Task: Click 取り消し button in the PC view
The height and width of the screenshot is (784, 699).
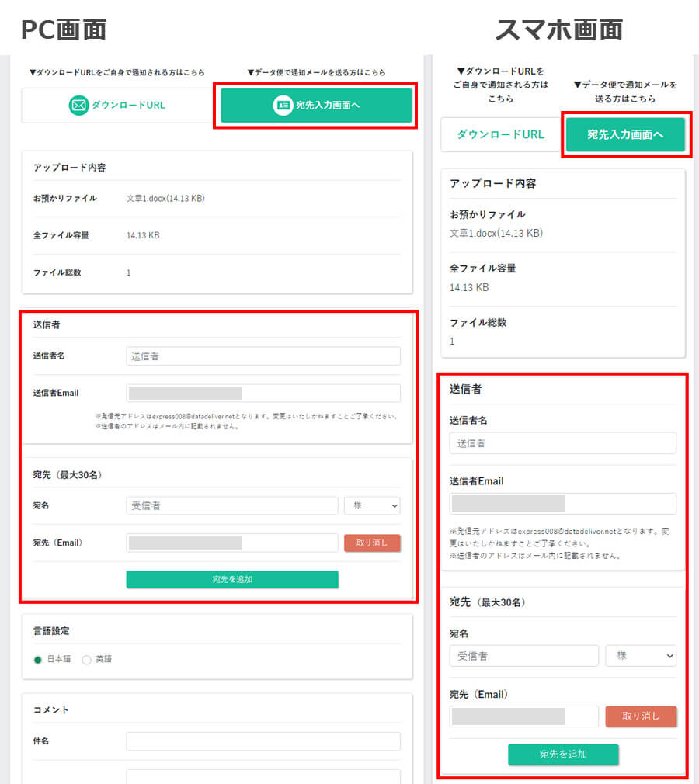Action: pos(372,543)
